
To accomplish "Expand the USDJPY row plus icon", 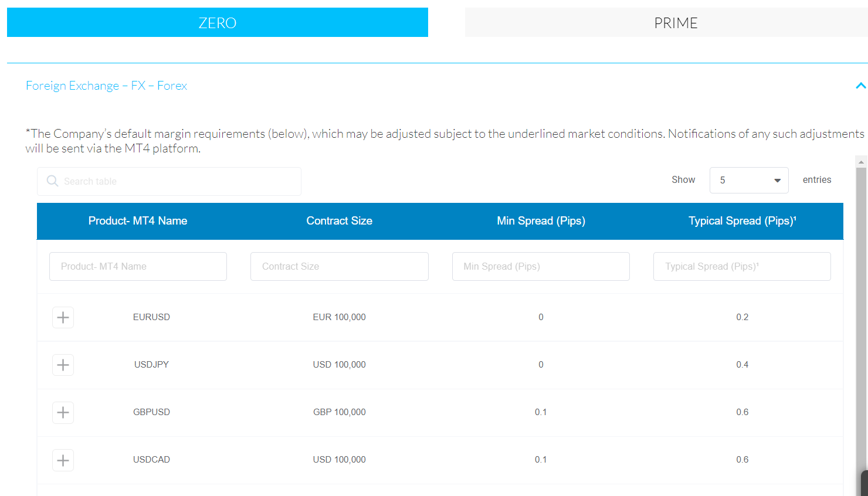I will pos(63,365).
